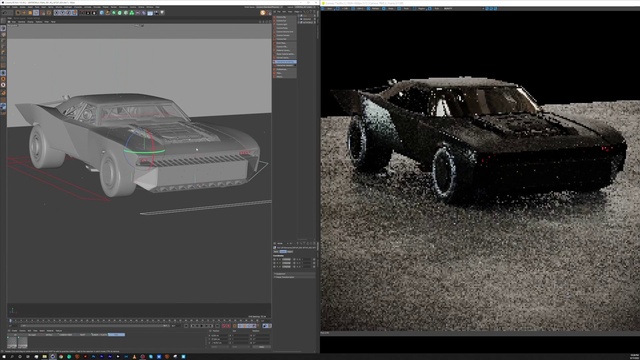Click Render to Picture Viewer icon

88,13
